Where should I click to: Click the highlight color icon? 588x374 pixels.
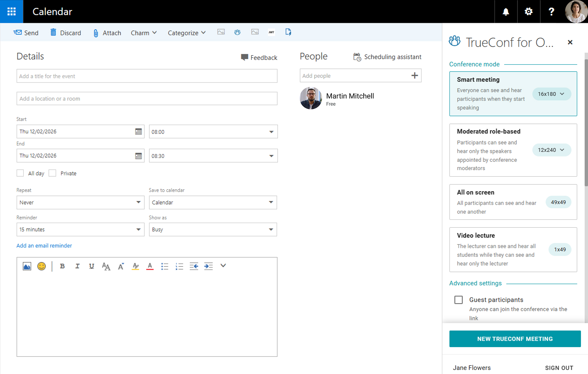pos(136,266)
